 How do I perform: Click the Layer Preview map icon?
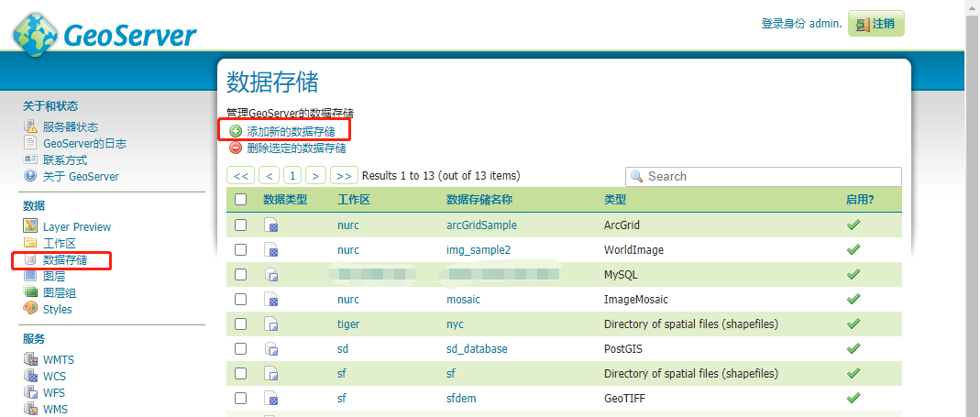coord(30,226)
